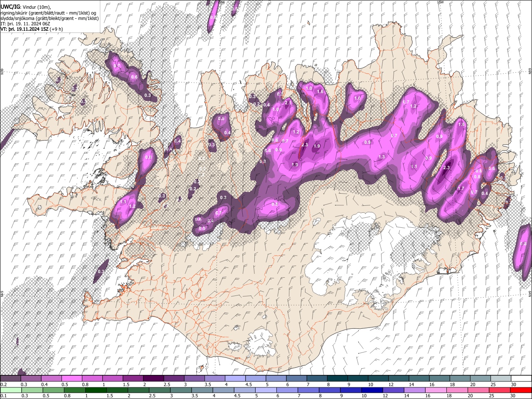Click the rain scale swatch labeled 2
532x399 pixels.
(x=138, y=390)
